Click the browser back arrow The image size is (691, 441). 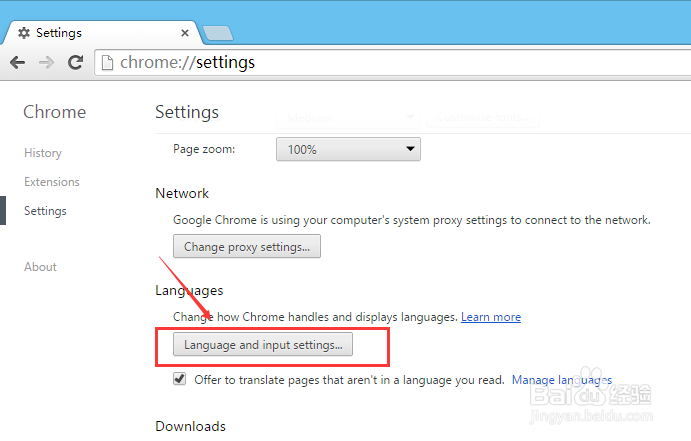(18, 63)
